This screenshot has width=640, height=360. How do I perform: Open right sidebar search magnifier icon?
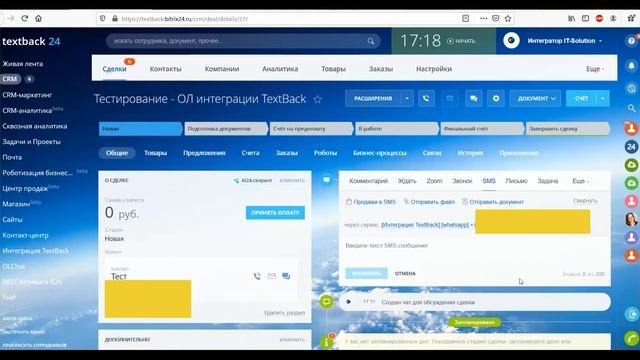point(631,108)
